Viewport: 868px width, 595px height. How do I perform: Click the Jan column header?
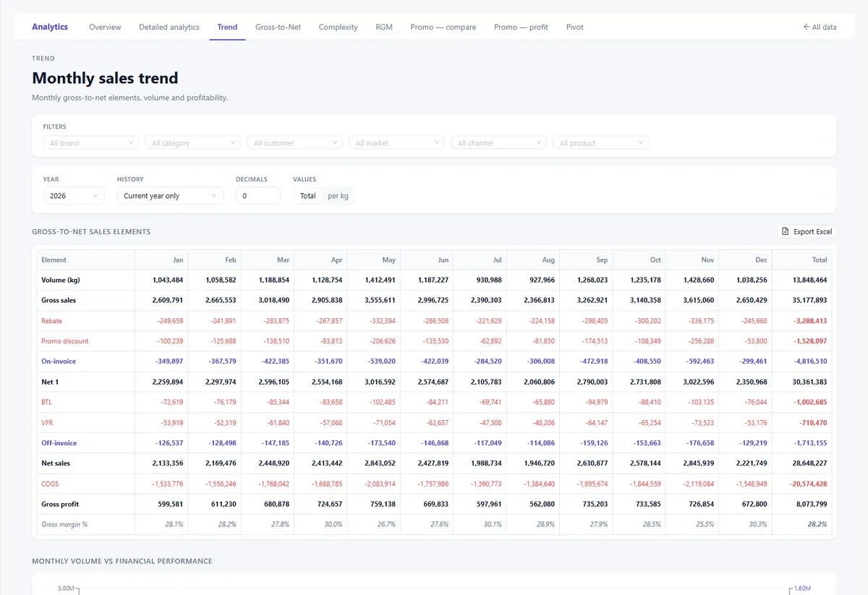[161, 260]
